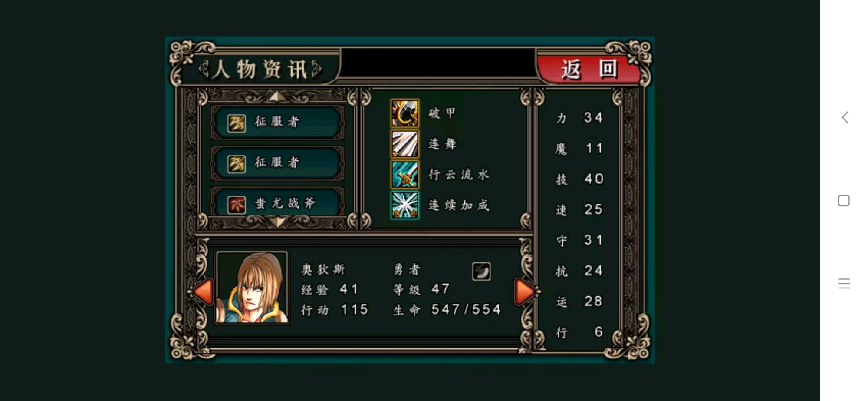Tap Android home square button
This screenshot has width=868, height=401.
844,201
